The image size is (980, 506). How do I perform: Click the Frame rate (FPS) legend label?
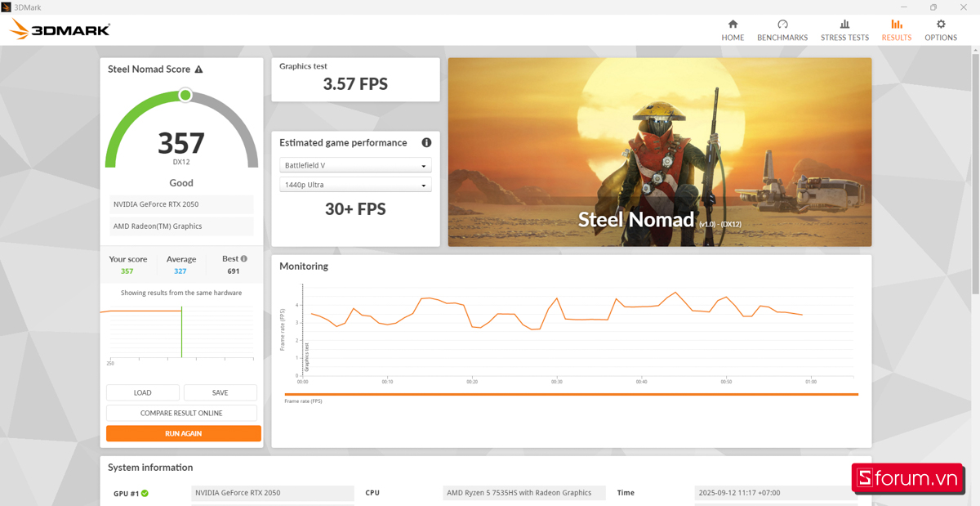(303, 401)
